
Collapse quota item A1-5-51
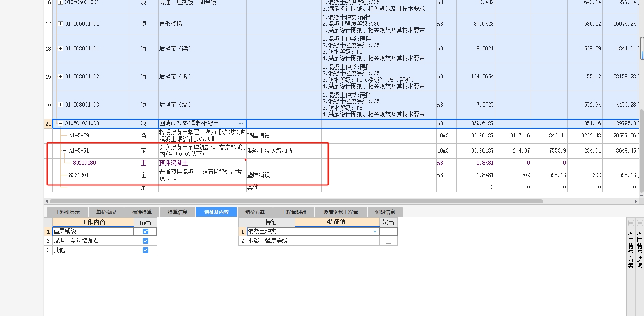(64, 151)
